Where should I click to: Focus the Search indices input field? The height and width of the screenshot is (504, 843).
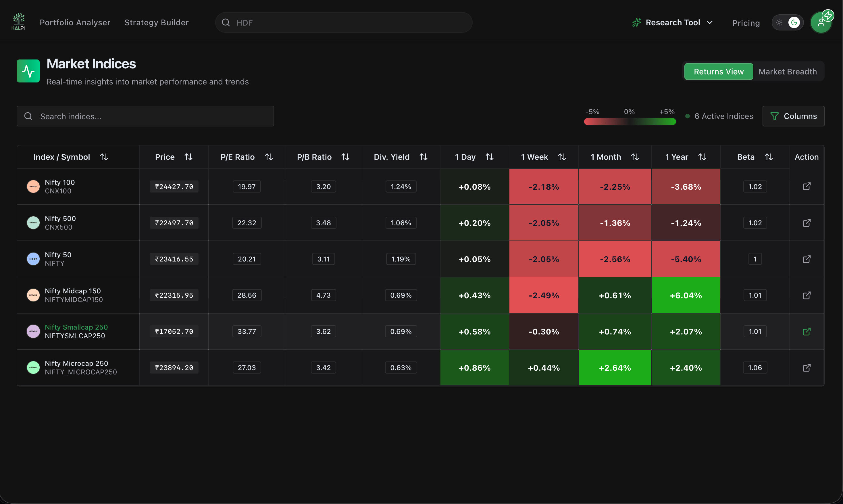(145, 116)
